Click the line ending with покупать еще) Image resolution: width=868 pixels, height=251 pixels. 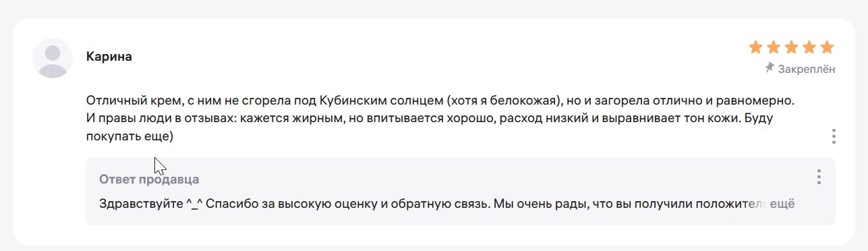click(130, 137)
